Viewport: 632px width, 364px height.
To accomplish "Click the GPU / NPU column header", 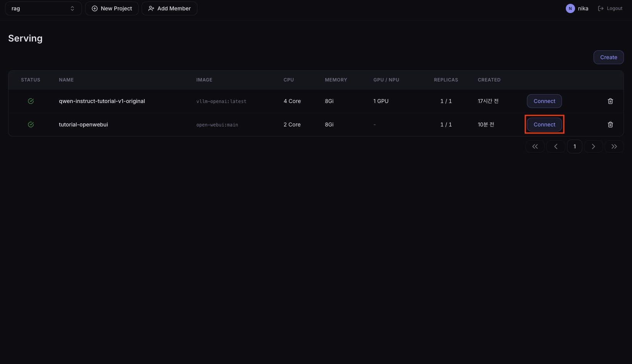I will [x=386, y=80].
